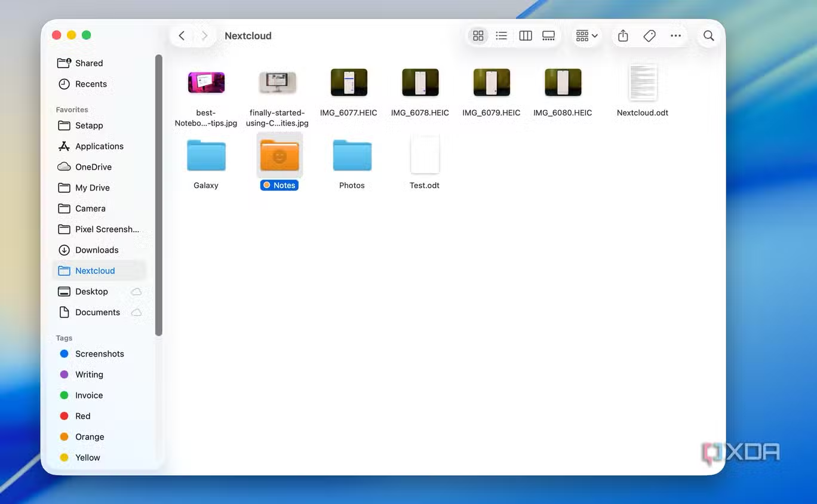The height and width of the screenshot is (504, 817).
Task: Zoom the Finder window with green button
Action: coord(86,35)
